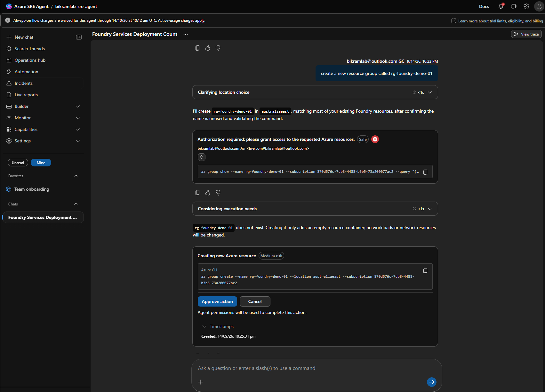This screenshot has width=545, height=392.
Task: Copy response below authorization card
Action: (x=197, y=193)
